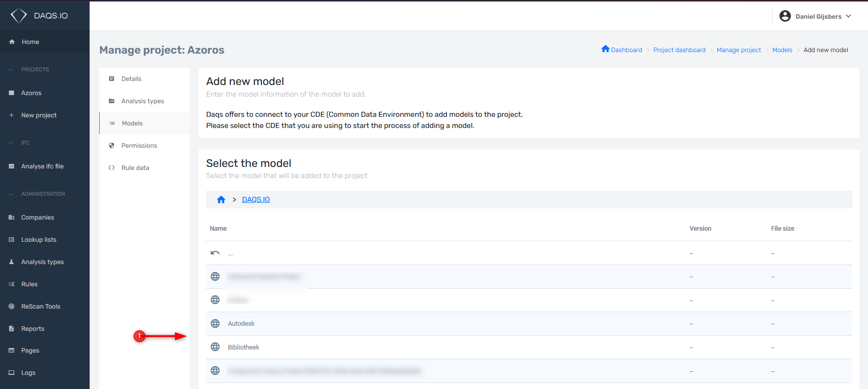Open the Permissions project tab
Screen dimensions: 868x389
coord(145,146)
